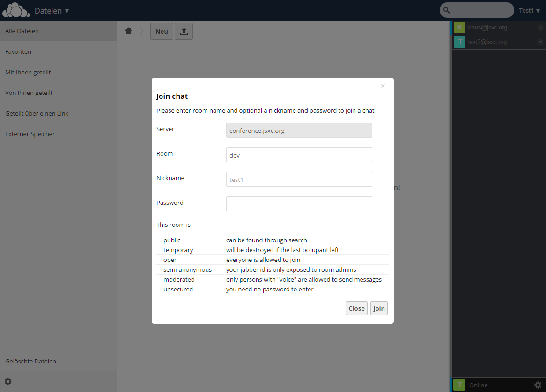Click the test2@jsxc.org avatar icon
Screen dimensions: 546x392
(460, 42)
